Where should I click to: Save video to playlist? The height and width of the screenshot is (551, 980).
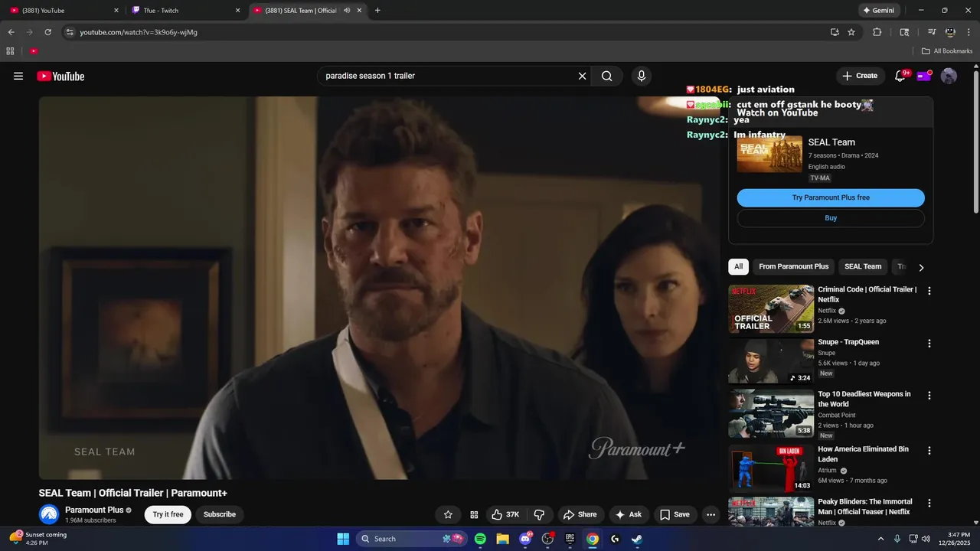pos(675,514)
